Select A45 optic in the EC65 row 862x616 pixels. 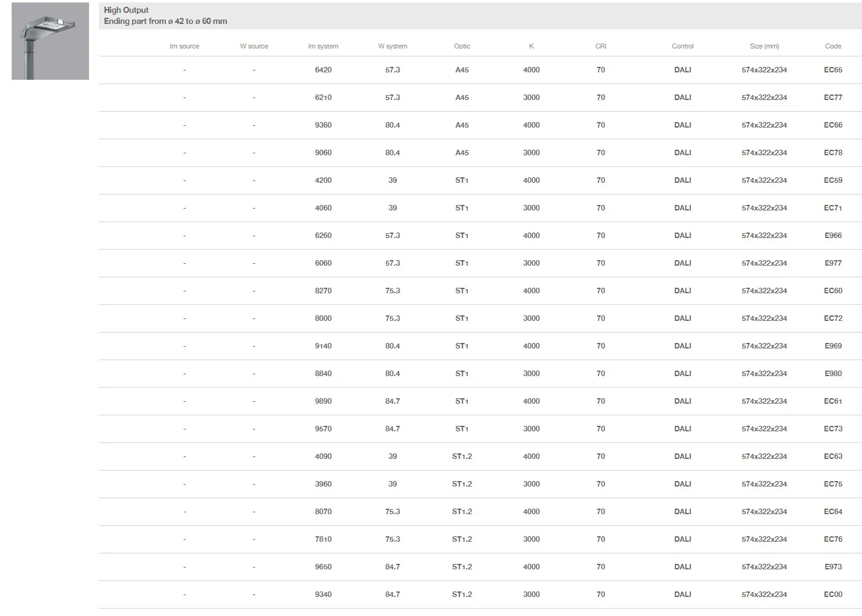[x=462, y=70]
